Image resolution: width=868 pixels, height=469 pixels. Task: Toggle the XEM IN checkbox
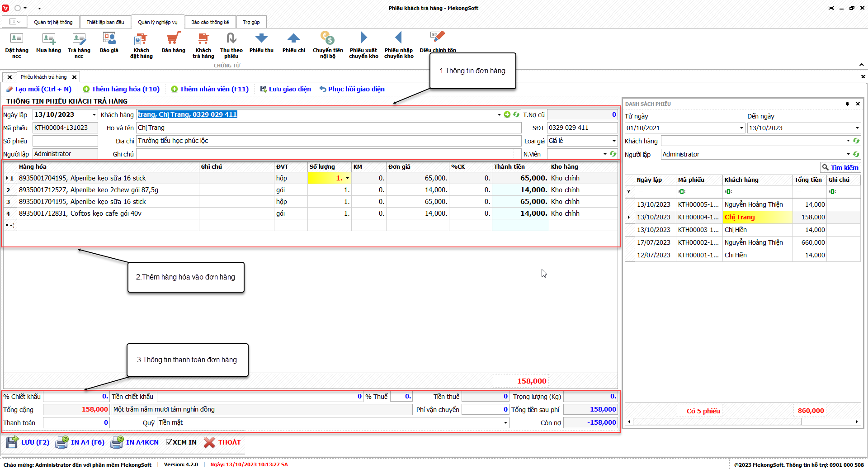point(170,442)
